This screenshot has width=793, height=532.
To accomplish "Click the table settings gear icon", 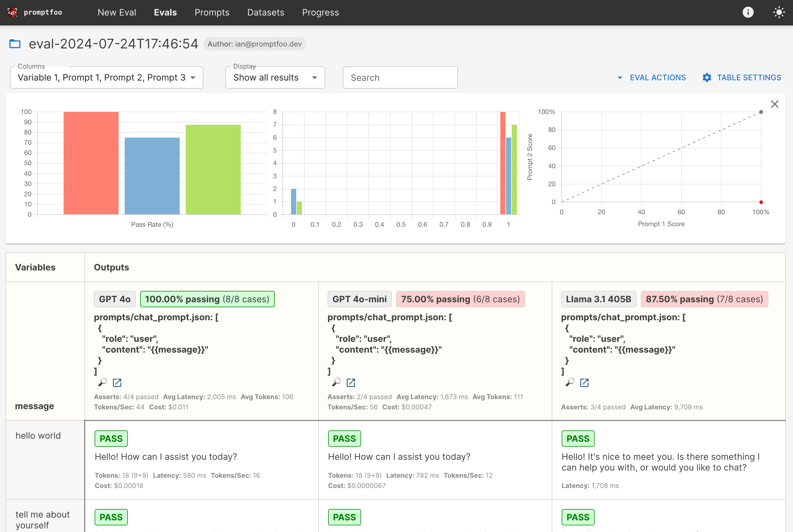I will pyautogui.click(x=707, y=78).
